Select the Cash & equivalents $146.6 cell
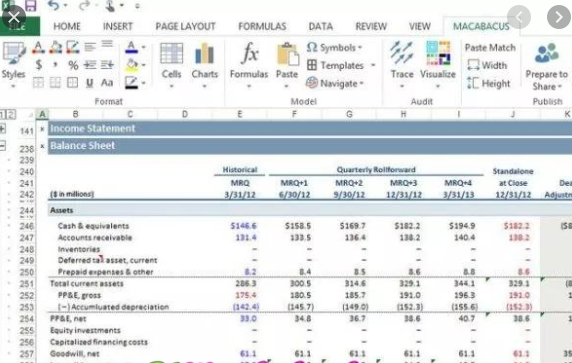 (x=243, y=226)
